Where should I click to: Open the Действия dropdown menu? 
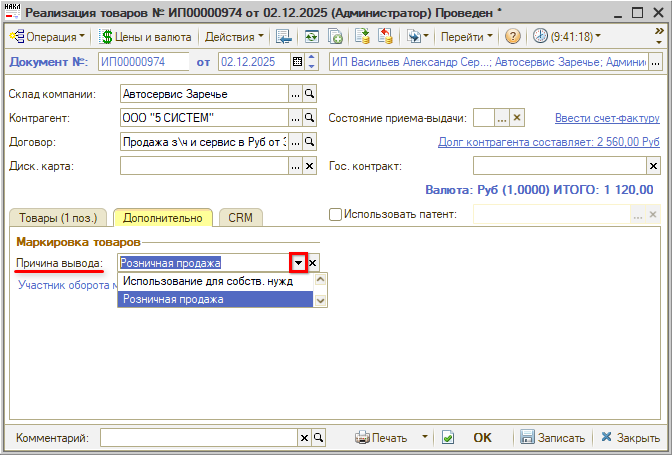click(x=234, y=36)
